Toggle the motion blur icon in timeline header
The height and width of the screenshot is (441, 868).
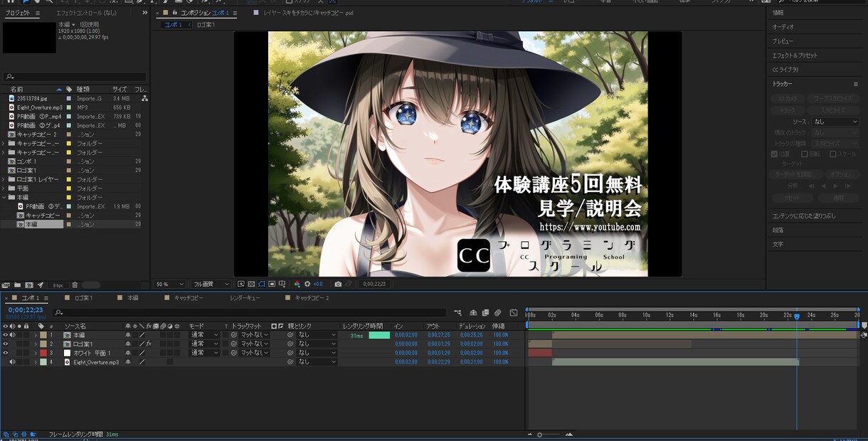point(498,313)
